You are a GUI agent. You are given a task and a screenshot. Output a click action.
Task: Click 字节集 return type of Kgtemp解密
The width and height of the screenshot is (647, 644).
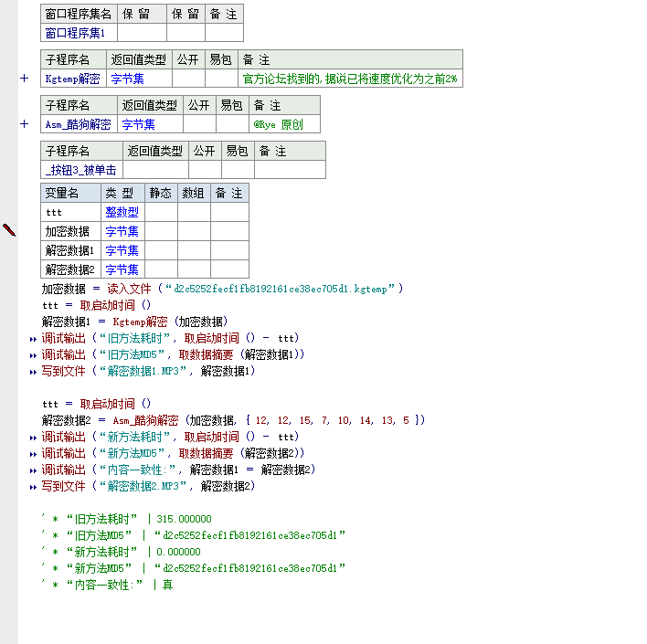tap(140, 79)
